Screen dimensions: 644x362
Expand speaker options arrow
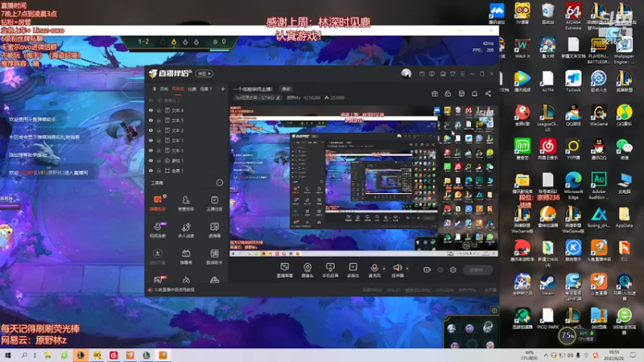[x=407, y=269]
